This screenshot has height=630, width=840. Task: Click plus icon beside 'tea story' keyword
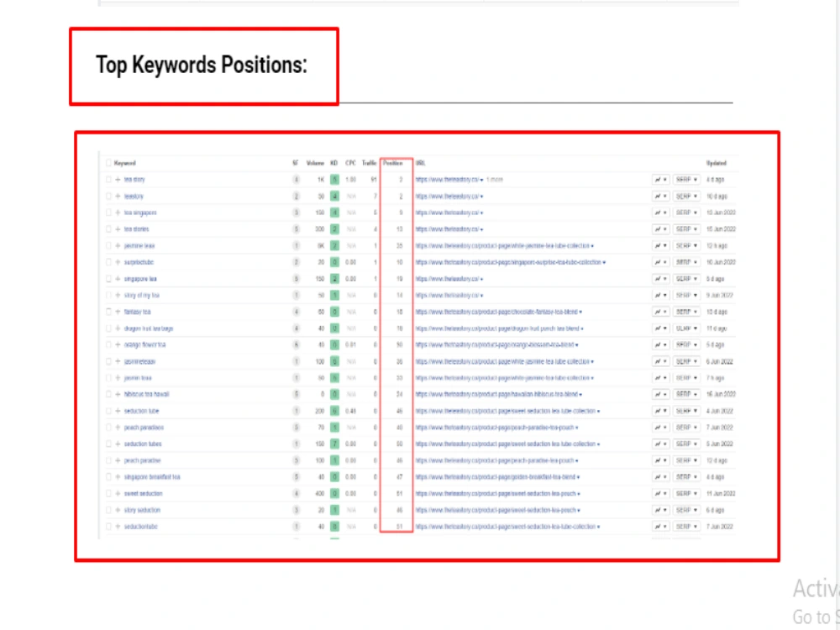click(118, 180)
